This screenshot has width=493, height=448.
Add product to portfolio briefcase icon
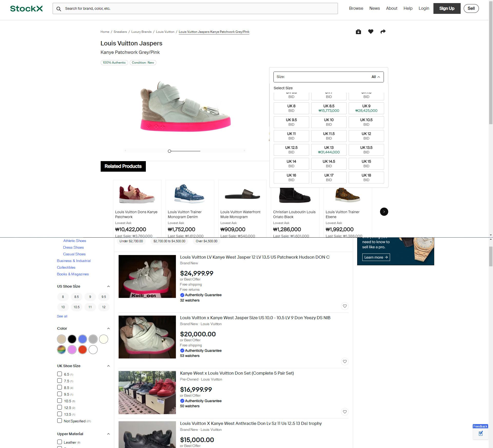pos(358,32)
